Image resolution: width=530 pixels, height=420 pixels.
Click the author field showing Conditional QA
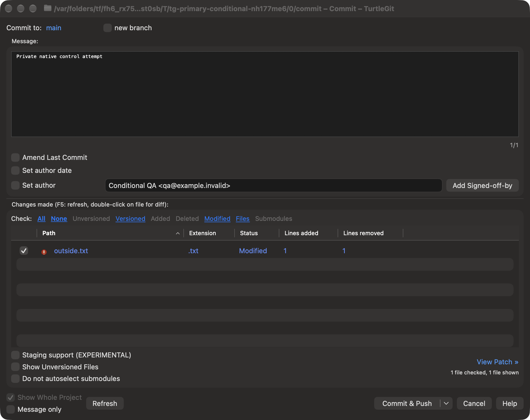click(273, 185)
